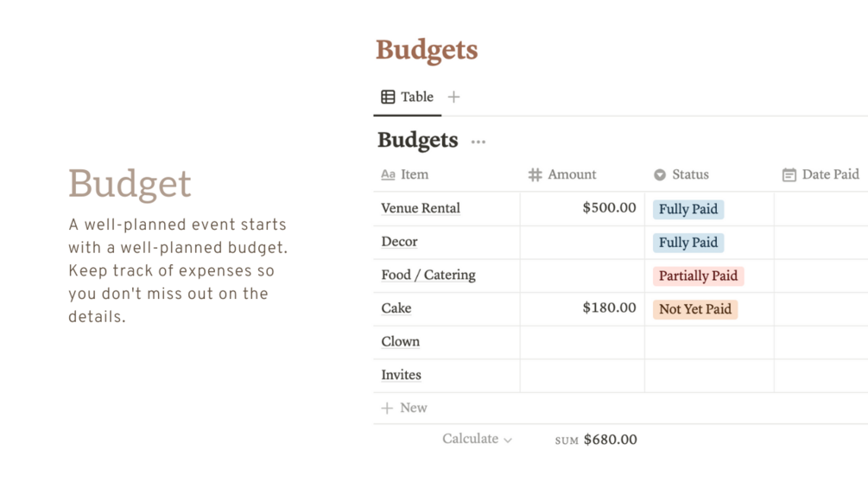Viewport: 868px width, 488px height.
Task: Open the Fully Paid status for Venue Rental
Action: pyautogui.click(x=687, y=209)
